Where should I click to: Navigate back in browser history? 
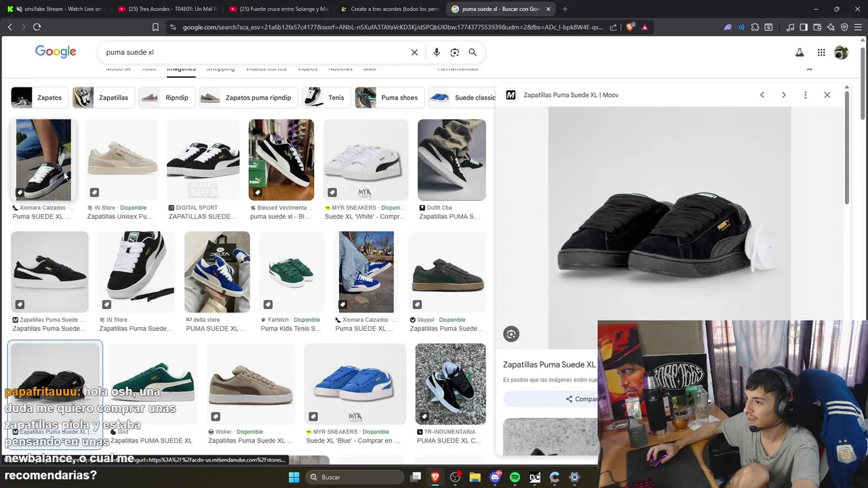9,27
